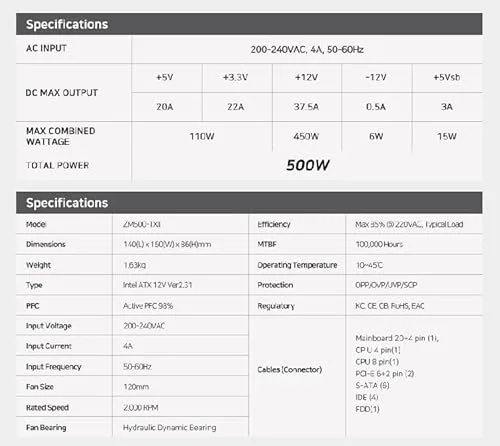Screen dimensions: 500x446
Task: Select the 'PCI-E 6+2 pin (2)' line
Action: 385,374
